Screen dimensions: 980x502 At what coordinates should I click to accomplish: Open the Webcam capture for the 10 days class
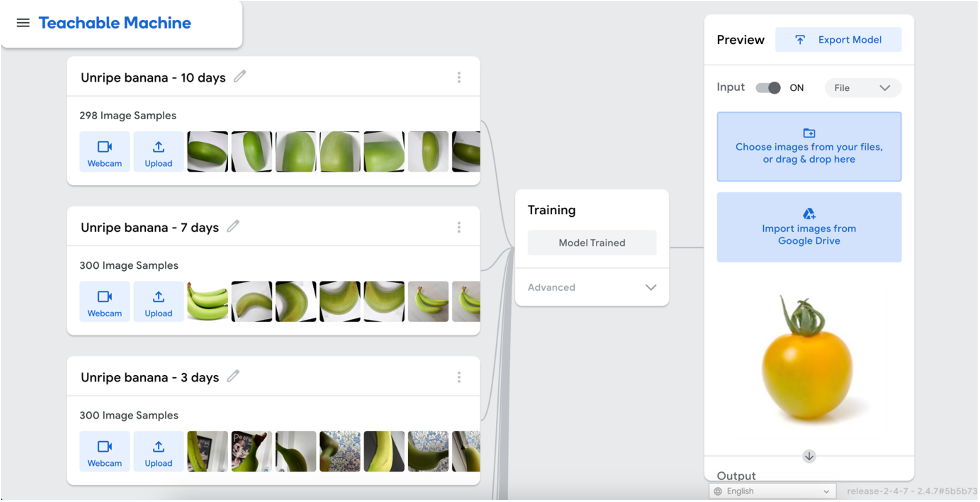104,152
